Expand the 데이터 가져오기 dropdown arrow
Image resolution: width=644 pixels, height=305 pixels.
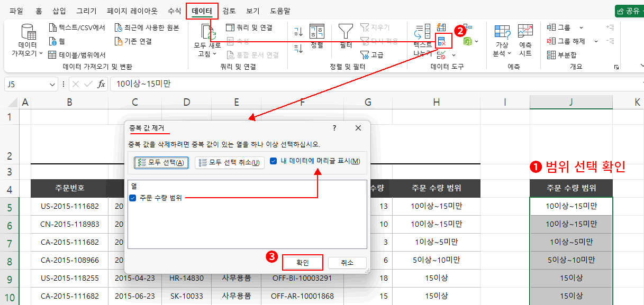coord(41,53)
